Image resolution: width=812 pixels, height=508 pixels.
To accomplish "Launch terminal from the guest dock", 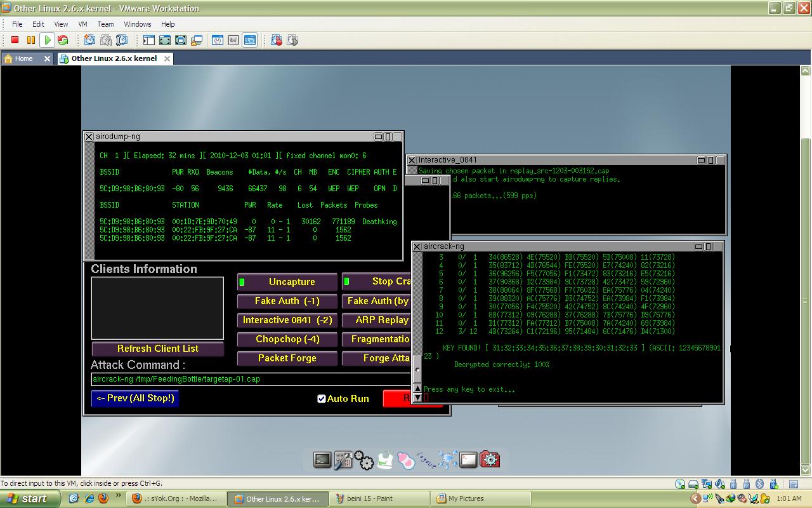I will coord(322,460).
